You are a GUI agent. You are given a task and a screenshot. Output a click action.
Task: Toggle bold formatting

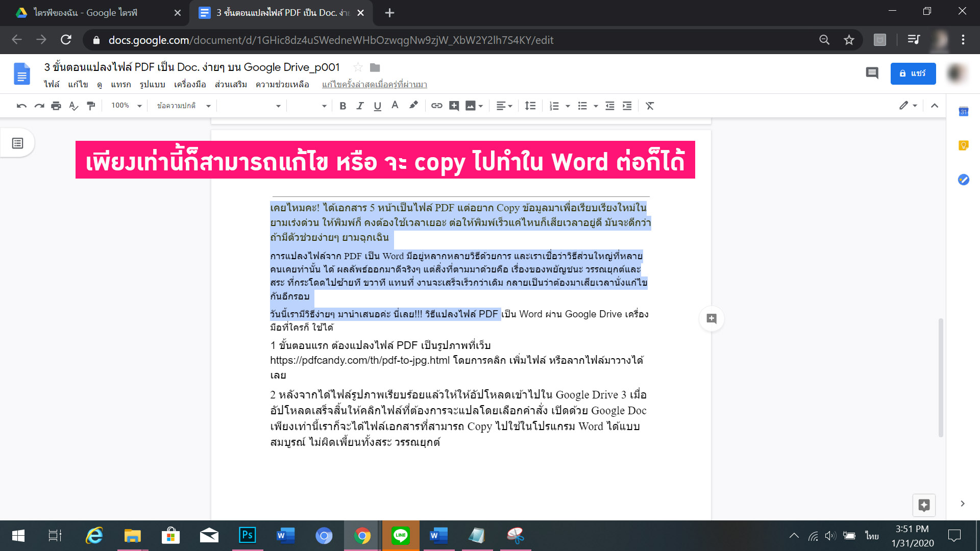[x=343, y=106]
